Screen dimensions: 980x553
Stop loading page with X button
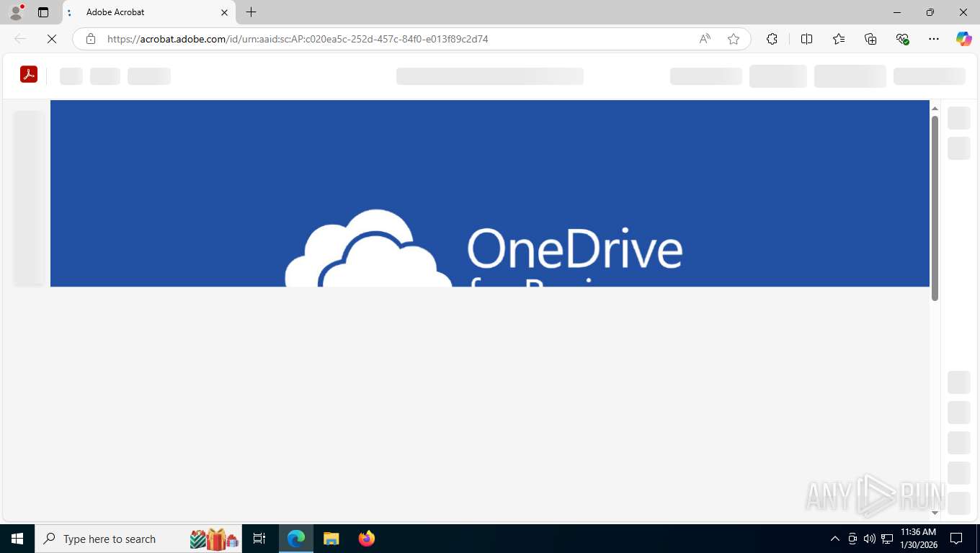click(52, 39)
